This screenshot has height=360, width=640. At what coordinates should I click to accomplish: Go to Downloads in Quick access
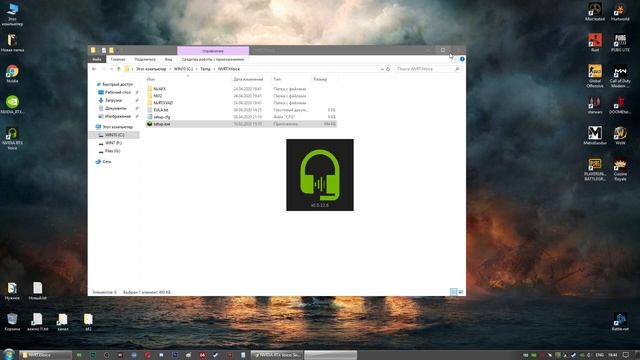[111, 100]
